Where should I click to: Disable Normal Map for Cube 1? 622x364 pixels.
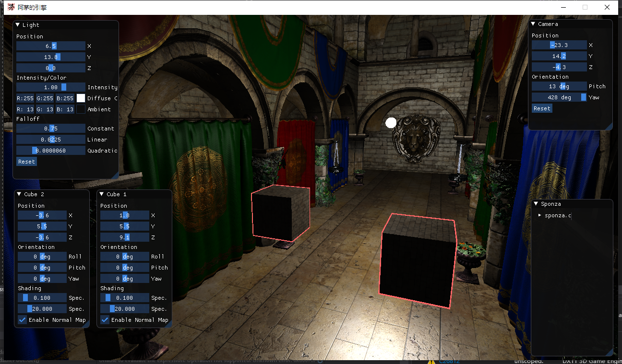(105, 320)
